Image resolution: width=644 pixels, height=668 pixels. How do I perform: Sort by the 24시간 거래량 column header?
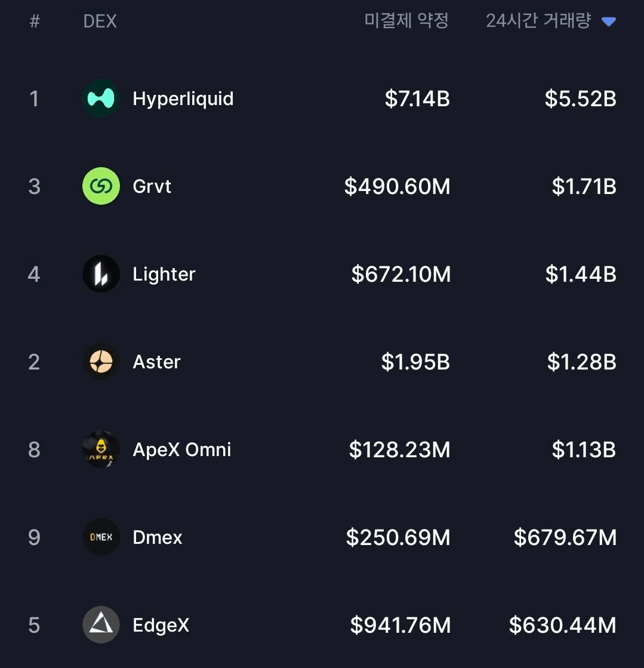pyautogui.click(x=538, y=21)
